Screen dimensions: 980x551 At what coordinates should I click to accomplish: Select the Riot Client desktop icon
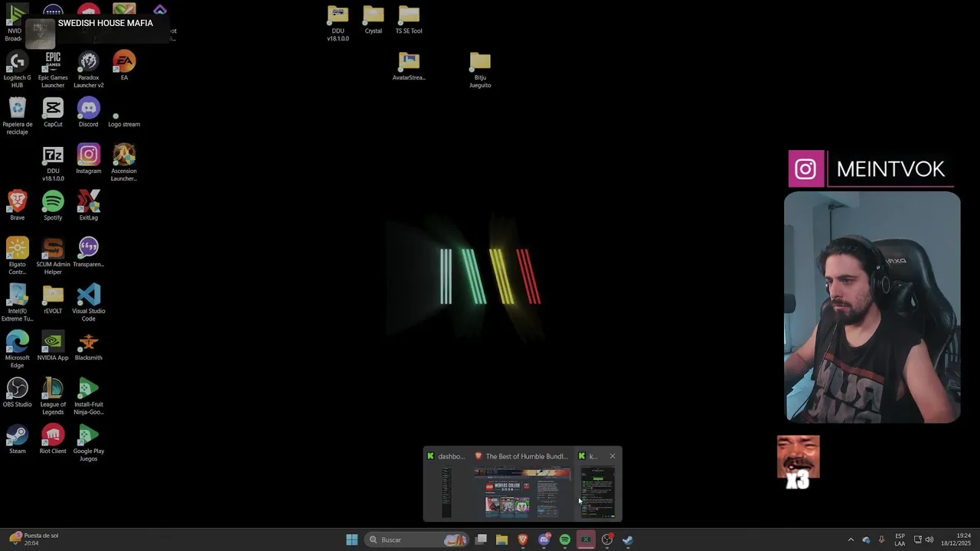pyautogui.click(x=53, y=439)
